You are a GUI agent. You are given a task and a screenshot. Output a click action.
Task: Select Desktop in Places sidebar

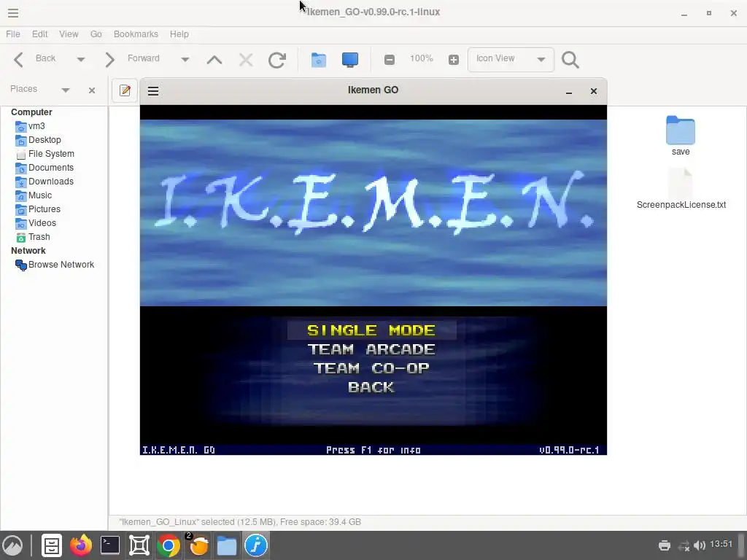click(x=38, y=140)
